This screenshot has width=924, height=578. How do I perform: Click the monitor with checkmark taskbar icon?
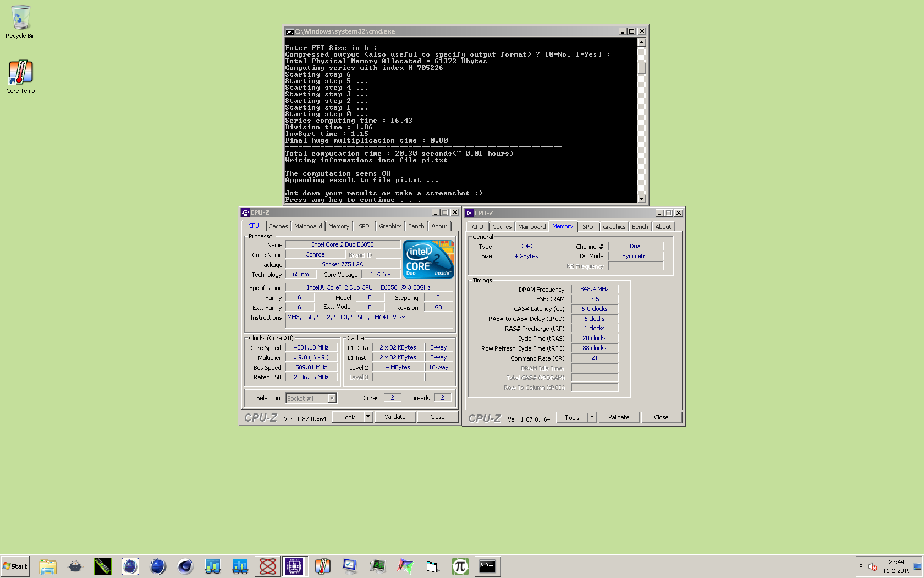point(350,566)
